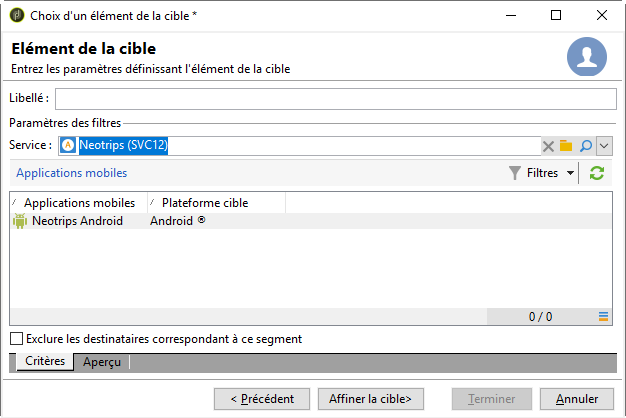626x418 pixels.
Task: Refresh the mobile applications list
Action: [x=597, y=173]
